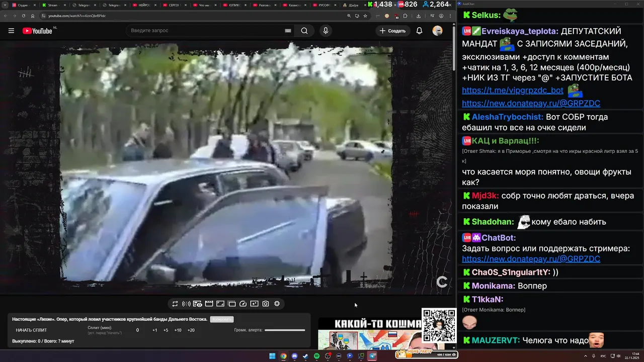Open the media control playlist icon

(x=432, y=16)
